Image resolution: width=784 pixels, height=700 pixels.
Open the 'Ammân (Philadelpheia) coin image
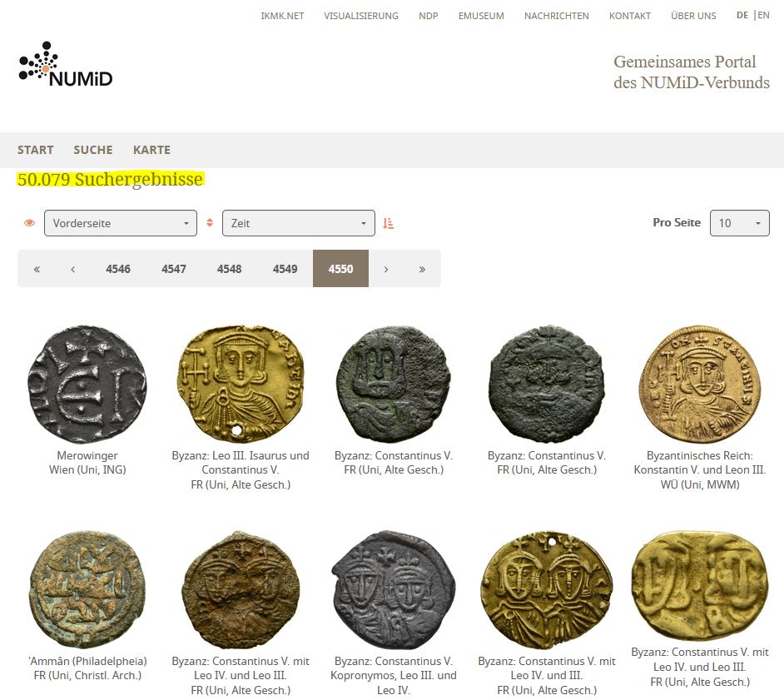pyautogui.click(x=87, y=589)
